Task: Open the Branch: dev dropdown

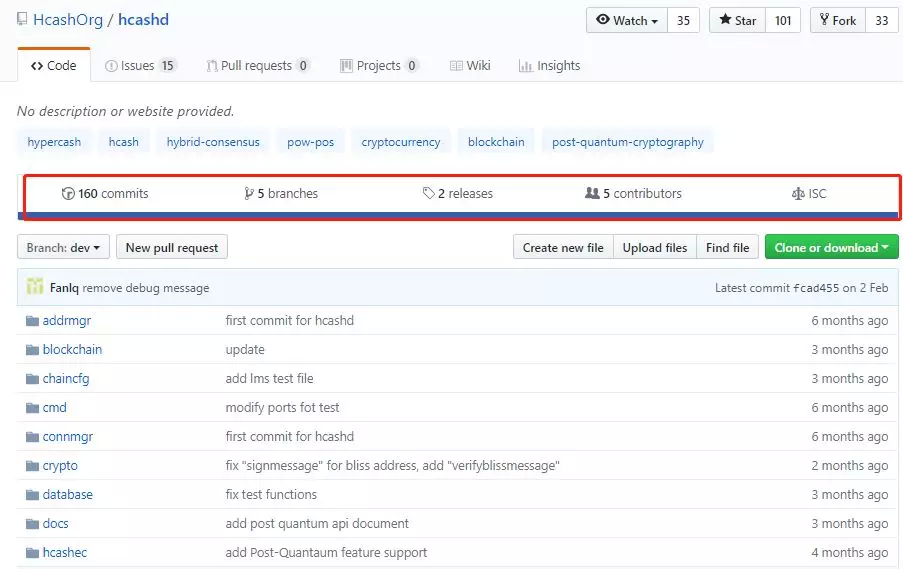Action: (63, 247)
